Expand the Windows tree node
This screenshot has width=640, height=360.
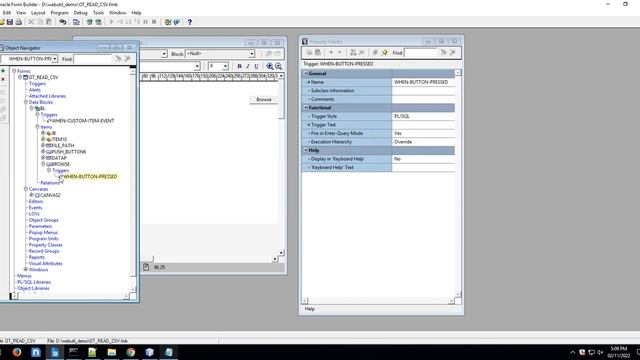pos(25,269)
